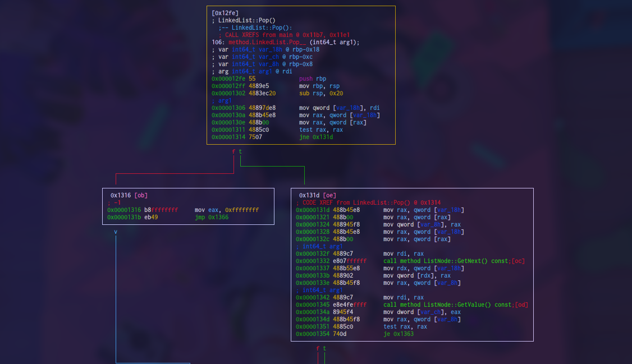Viewport: 632px width, 364px height.
Task: Click the entry block header [0x12fe]
Action: coord(224,12)
